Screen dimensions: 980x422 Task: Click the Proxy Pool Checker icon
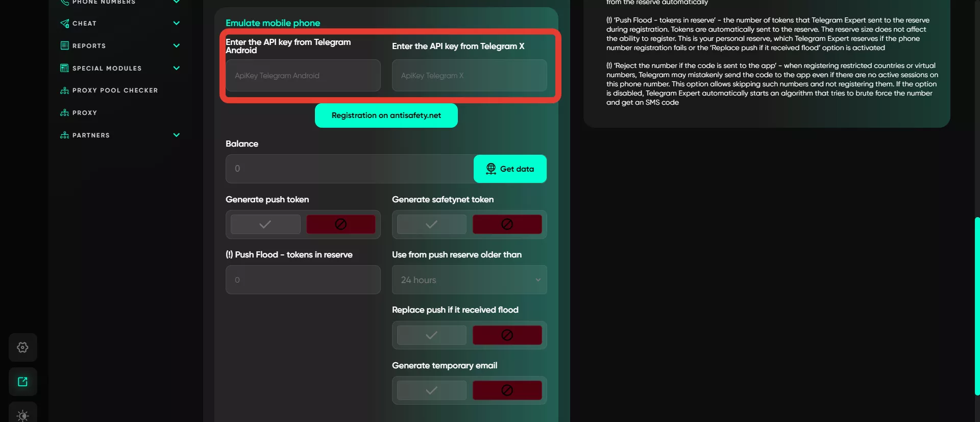coord(64,90)
